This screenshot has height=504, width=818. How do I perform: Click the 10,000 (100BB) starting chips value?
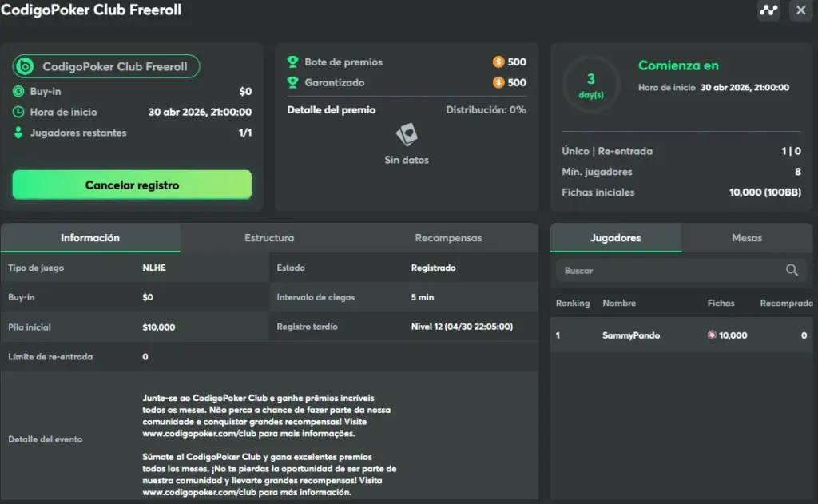[x=764, y=192]
